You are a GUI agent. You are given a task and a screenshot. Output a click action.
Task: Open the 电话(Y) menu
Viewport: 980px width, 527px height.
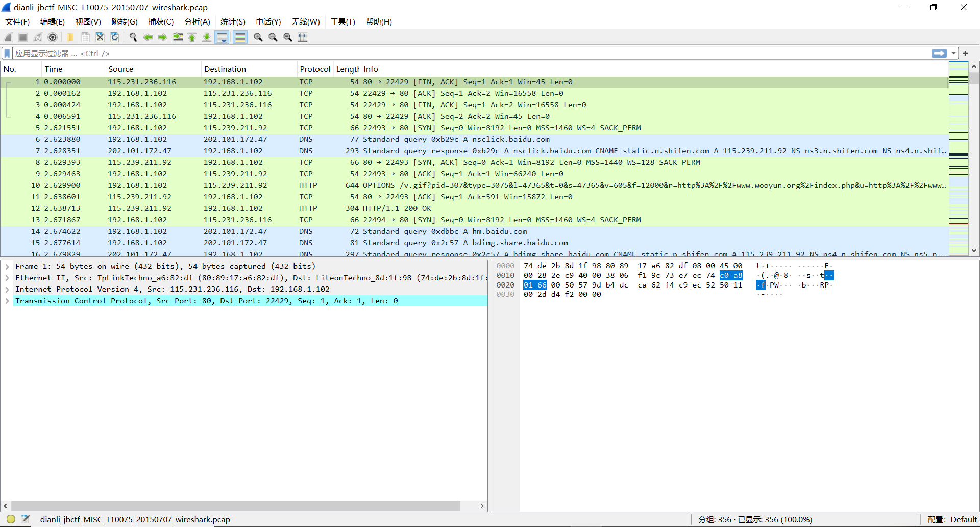(x=268, y=22)
